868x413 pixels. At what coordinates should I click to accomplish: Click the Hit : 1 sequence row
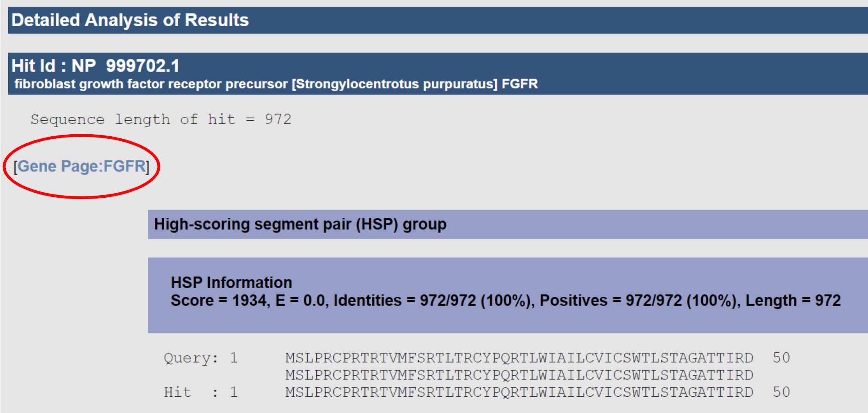coord(477,392)
